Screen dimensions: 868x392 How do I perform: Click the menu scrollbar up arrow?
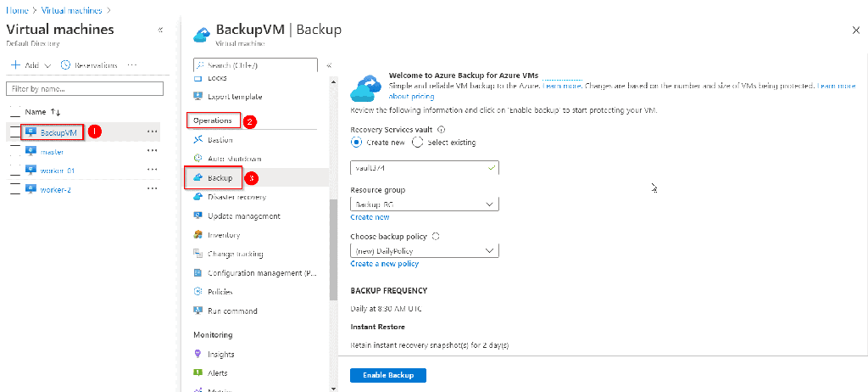[x=333, y=81]
